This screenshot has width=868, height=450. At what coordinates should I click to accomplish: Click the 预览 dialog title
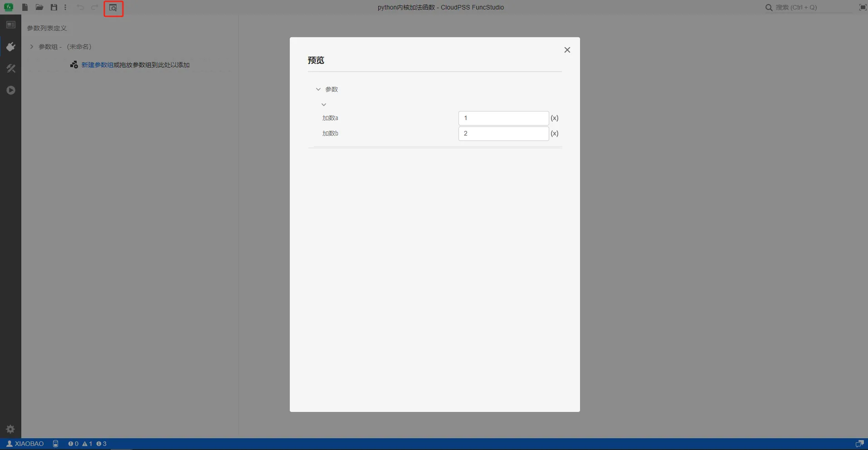[x=316, y=60]
